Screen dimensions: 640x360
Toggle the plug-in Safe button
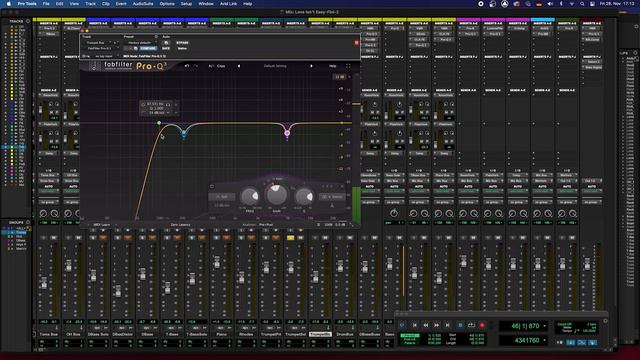tap(166, 48)
